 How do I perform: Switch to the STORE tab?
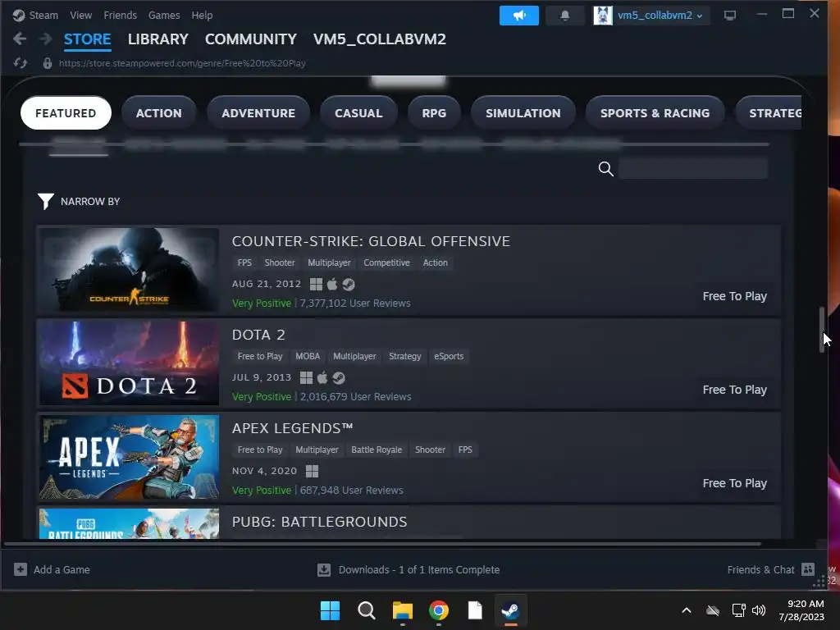click(87, 39)
